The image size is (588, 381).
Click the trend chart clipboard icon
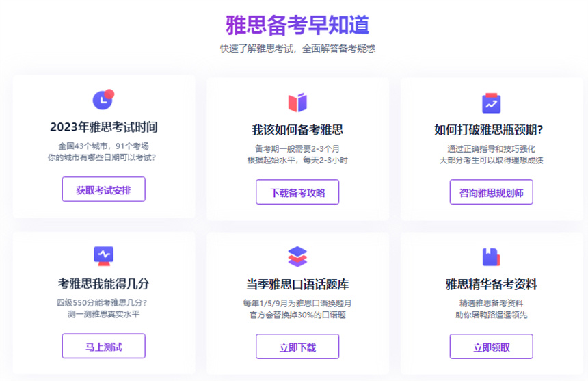tap(491, 103)
